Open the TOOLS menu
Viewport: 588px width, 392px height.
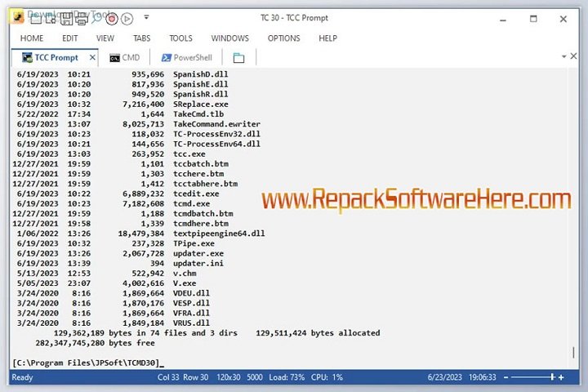(x=180, y=38)
